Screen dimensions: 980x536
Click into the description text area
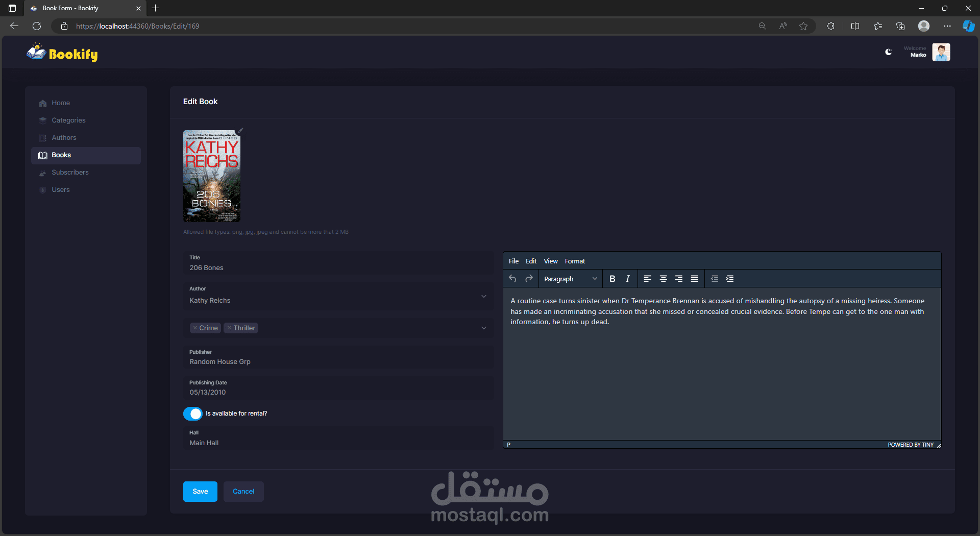[722, 364]
